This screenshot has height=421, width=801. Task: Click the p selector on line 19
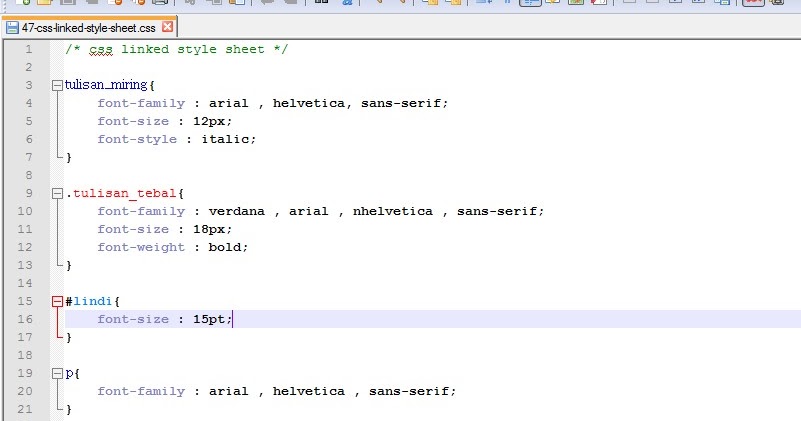(69, 374)
